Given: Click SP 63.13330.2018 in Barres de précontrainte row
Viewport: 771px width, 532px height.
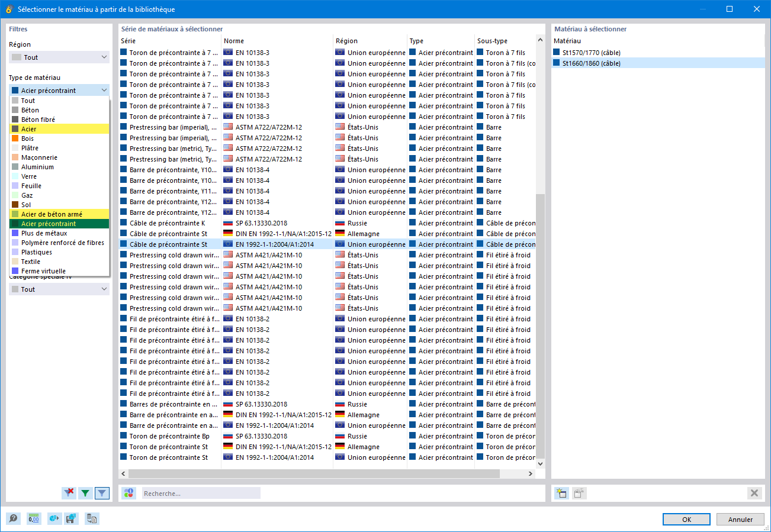Looking at the screenshot, I should (261, 404).
